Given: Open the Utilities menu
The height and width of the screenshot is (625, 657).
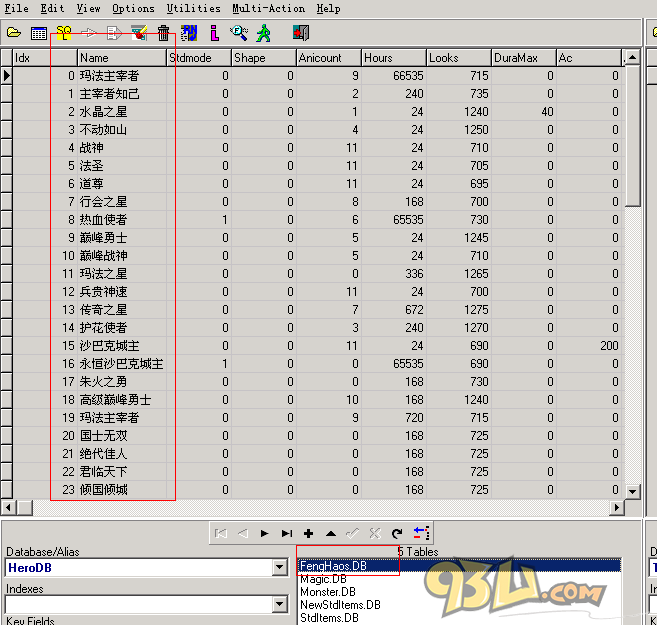Looking at the screenshot, I should click(193, 8).
